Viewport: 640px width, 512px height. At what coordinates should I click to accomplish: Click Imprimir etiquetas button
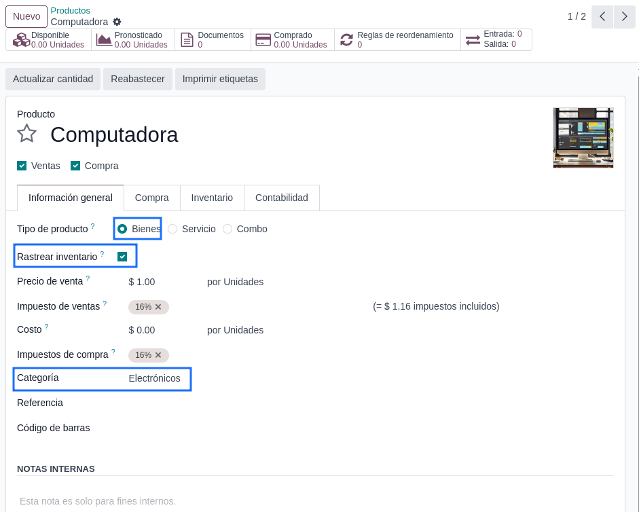point(220,79)
